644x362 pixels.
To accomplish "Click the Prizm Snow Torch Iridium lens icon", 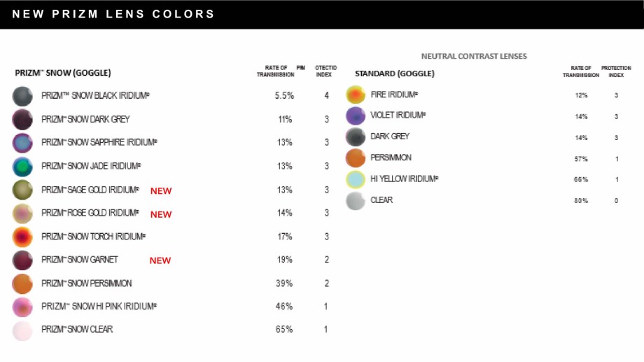I will click(x=22, y=237).
